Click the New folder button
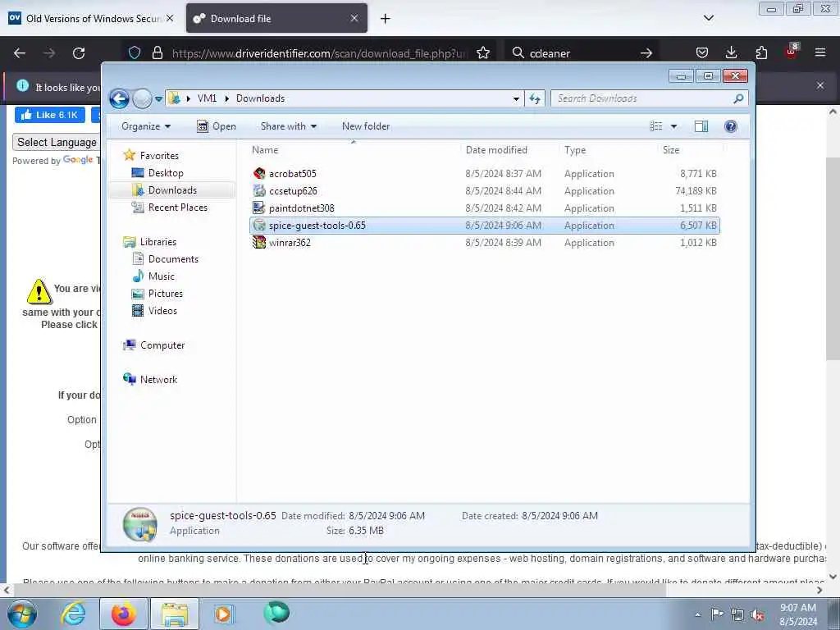Viewport: 840px width, 630px height. click(366, 126)
